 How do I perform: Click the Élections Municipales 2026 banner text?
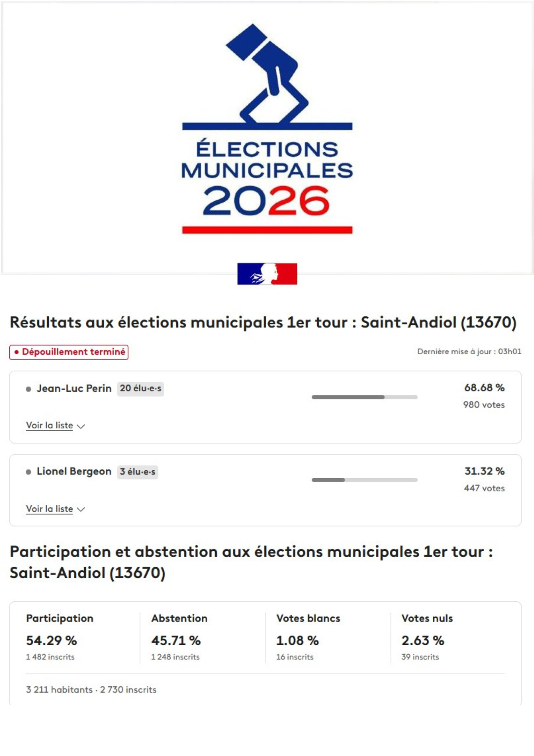[x=267, y=178]
